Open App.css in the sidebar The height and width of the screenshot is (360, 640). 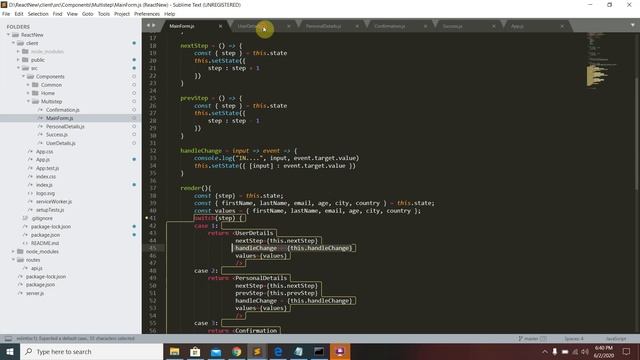tap(44, 151)
